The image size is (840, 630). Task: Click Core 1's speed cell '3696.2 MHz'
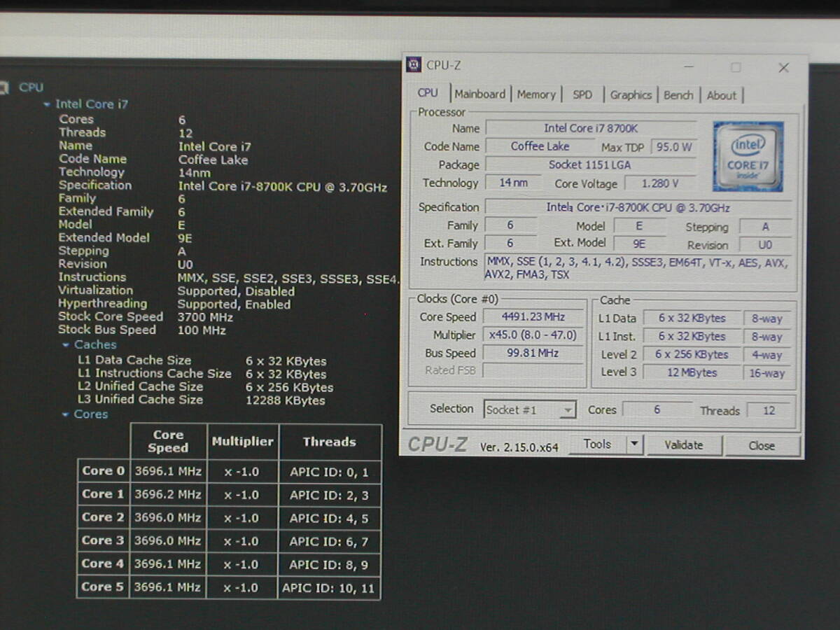click(168, 494)
